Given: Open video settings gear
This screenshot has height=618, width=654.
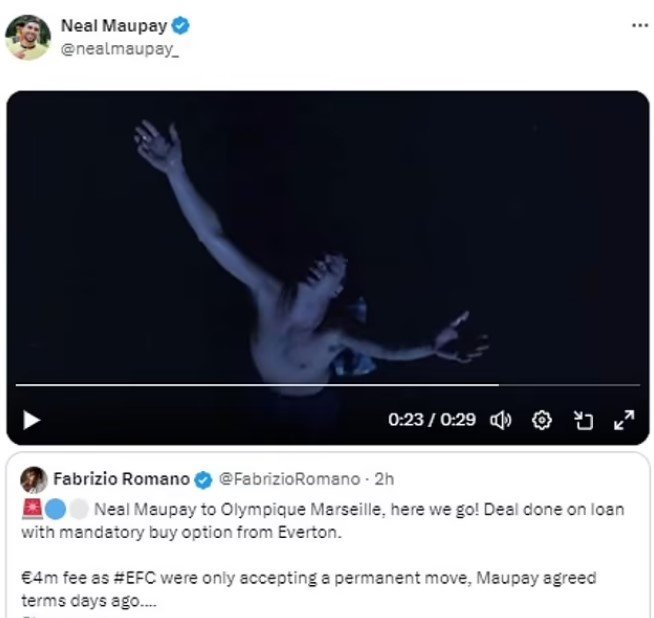Looking at the screenshot, I should point(542,420).
